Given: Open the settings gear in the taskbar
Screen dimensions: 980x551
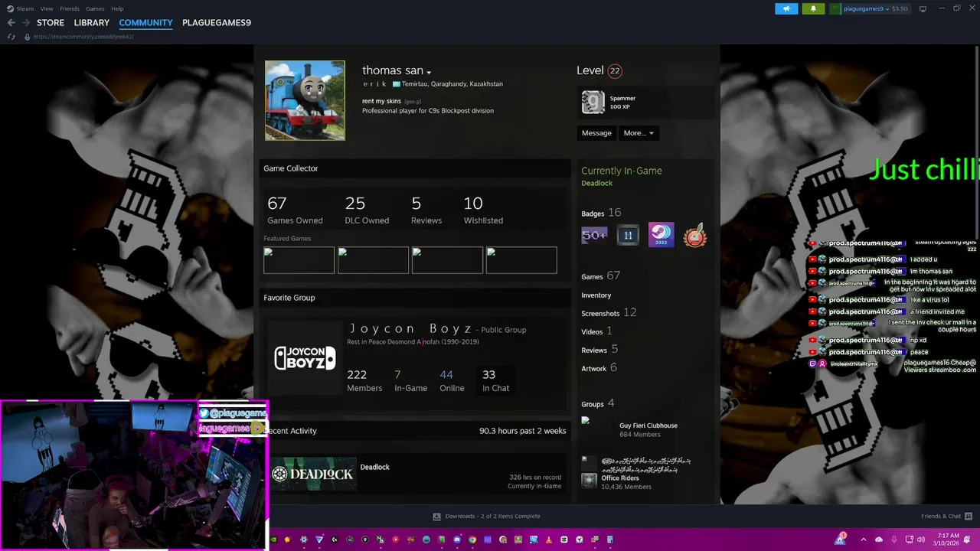Looking at the screenshot, I should (303, 540).
